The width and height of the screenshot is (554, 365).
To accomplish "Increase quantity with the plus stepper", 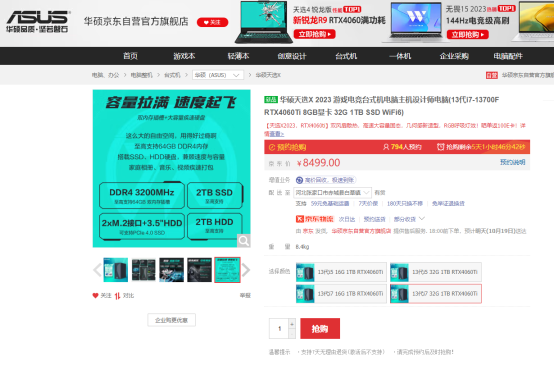I will pos(292,323).
